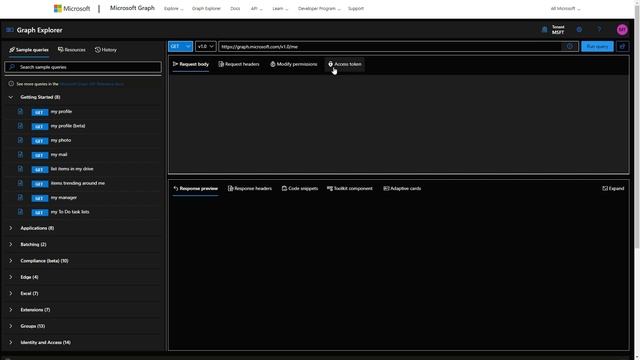This screenshot has height=360, width=640.
Task: Open the Developer Program menu
Action: click(x=319, y=9)
